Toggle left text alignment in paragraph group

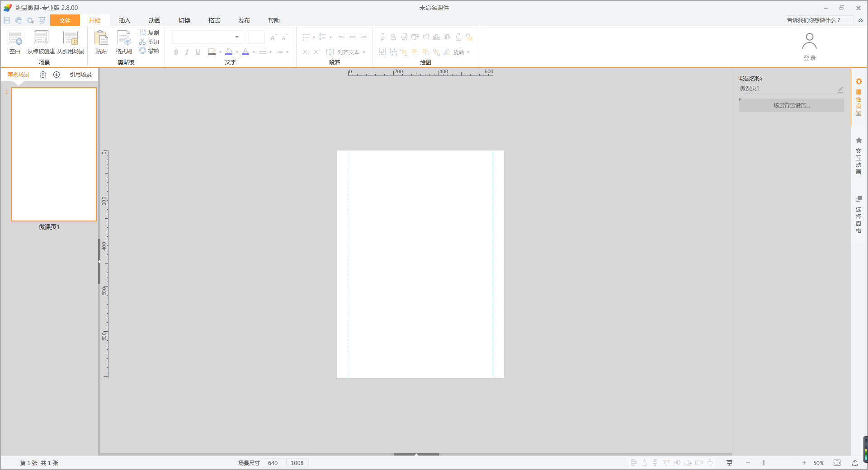click(342, 37)
